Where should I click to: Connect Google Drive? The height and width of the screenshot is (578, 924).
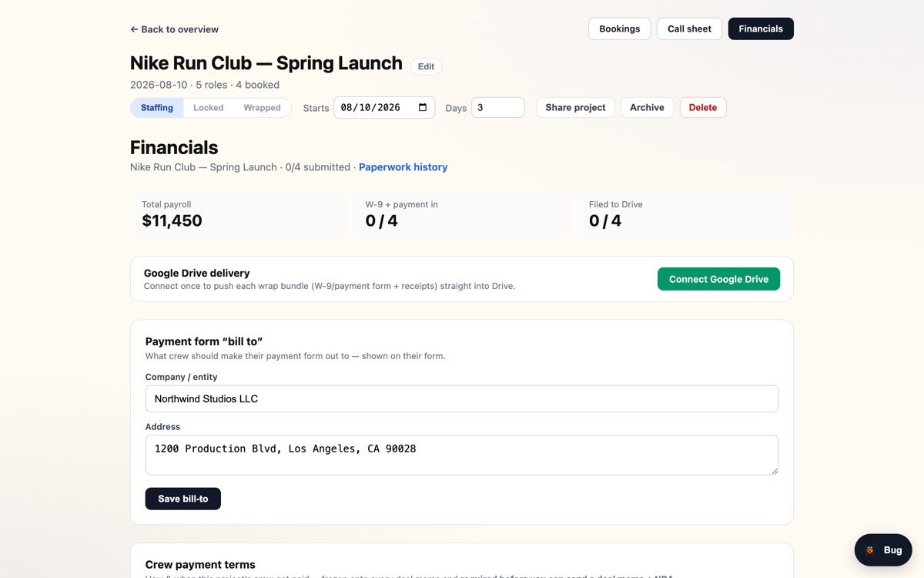point(718,279)
